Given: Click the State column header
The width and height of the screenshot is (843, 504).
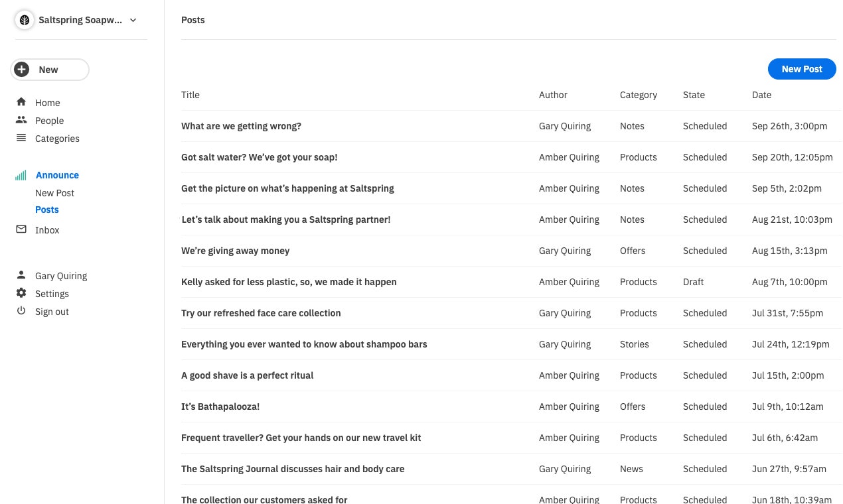Looking at the screenshot, I should [694, 95].
